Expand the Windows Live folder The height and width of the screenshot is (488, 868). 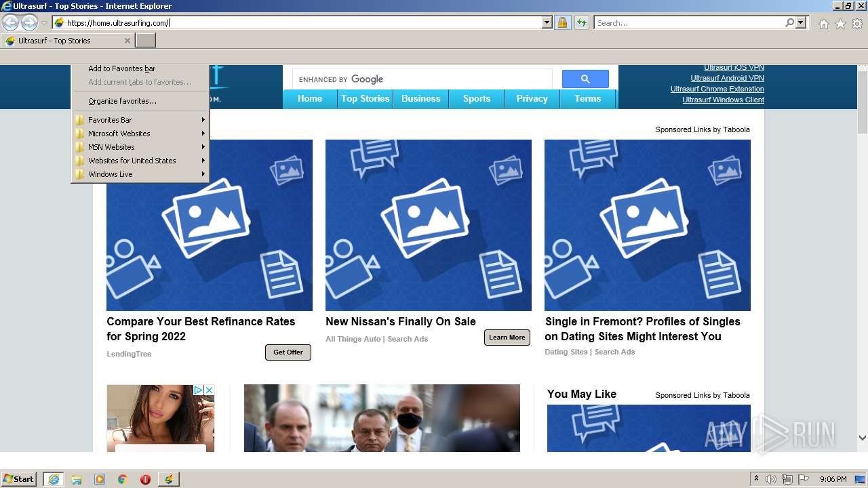coord(140,174)
